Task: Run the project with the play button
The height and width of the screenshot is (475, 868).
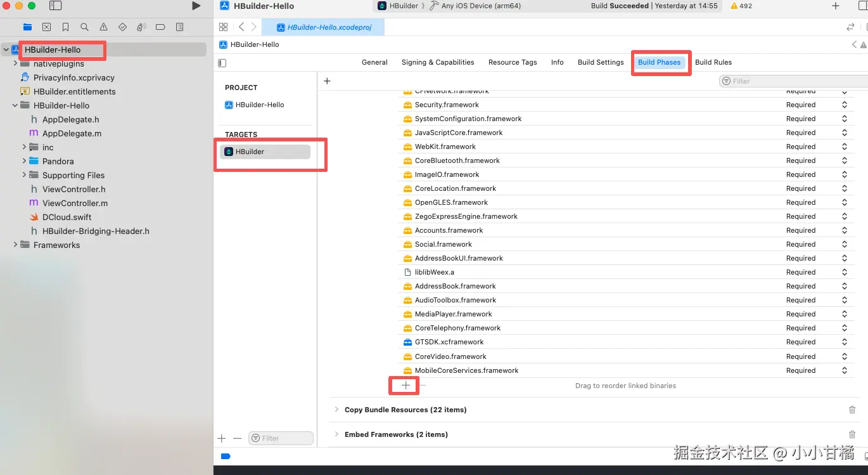Action: pyautogui.click(x=196, y=6)
